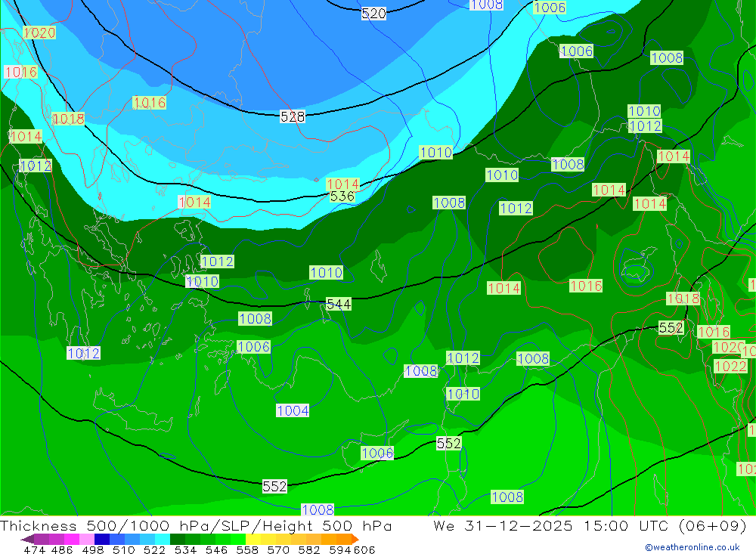Click the '(06+09)' forecast offset text

(x=712, y=525)
